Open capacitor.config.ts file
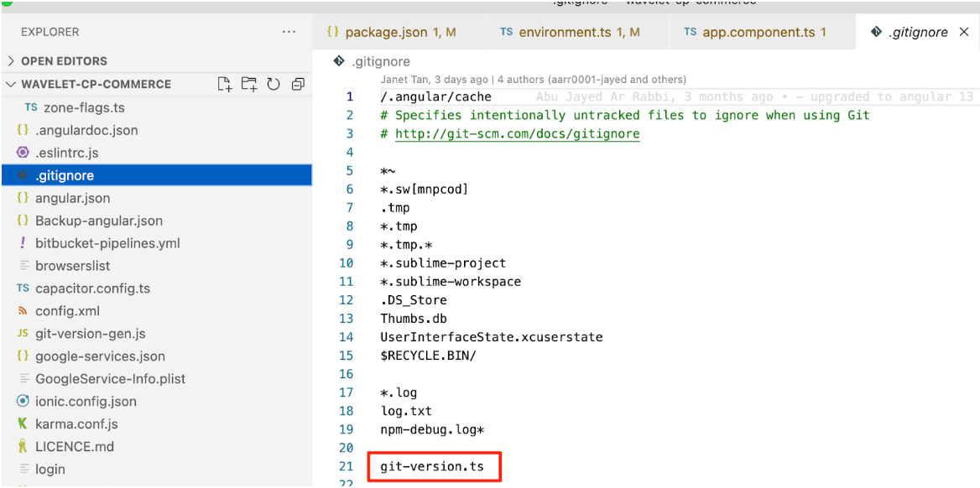 click(x=92, y=288)
